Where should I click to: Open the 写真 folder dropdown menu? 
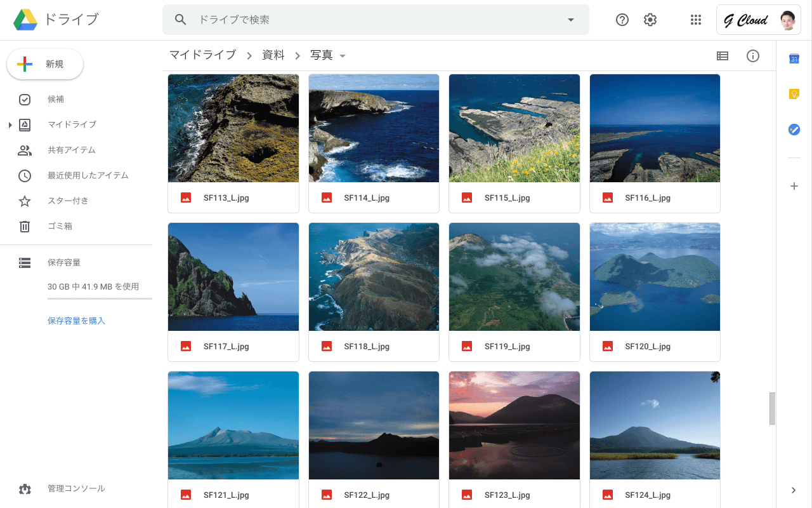(x=343, y=56)
